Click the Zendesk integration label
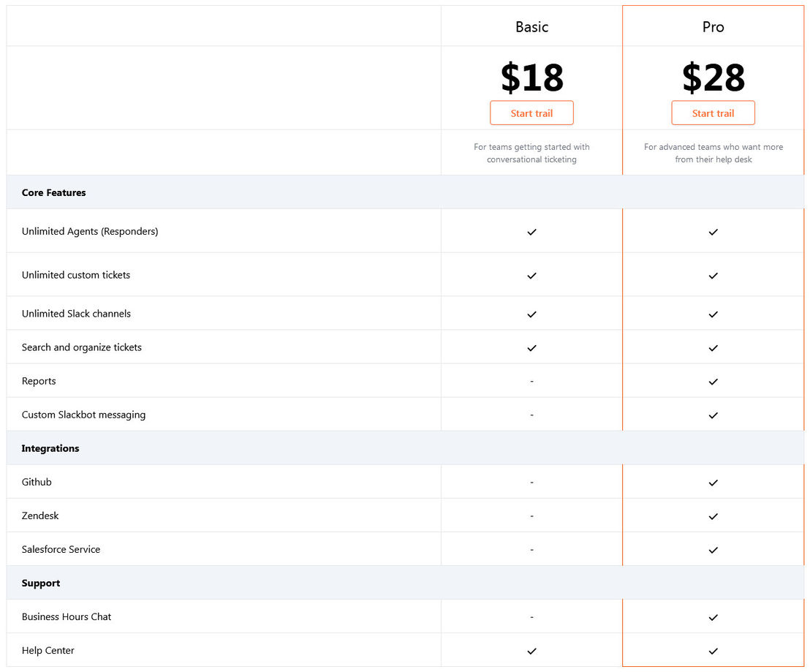The height and width of the screenshot is (672, 810). click(x=40, y=516)
